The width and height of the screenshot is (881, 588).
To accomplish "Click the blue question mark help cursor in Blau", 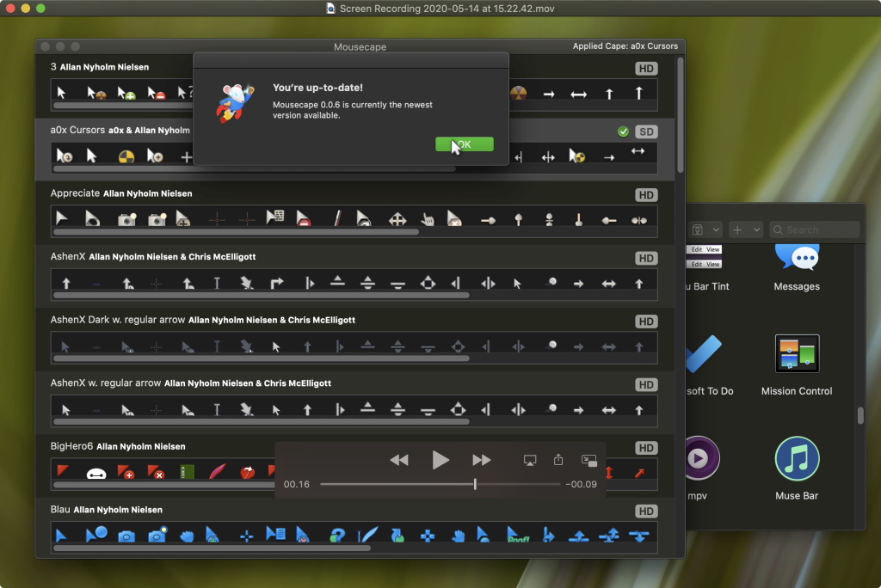I will coord(337,536).
